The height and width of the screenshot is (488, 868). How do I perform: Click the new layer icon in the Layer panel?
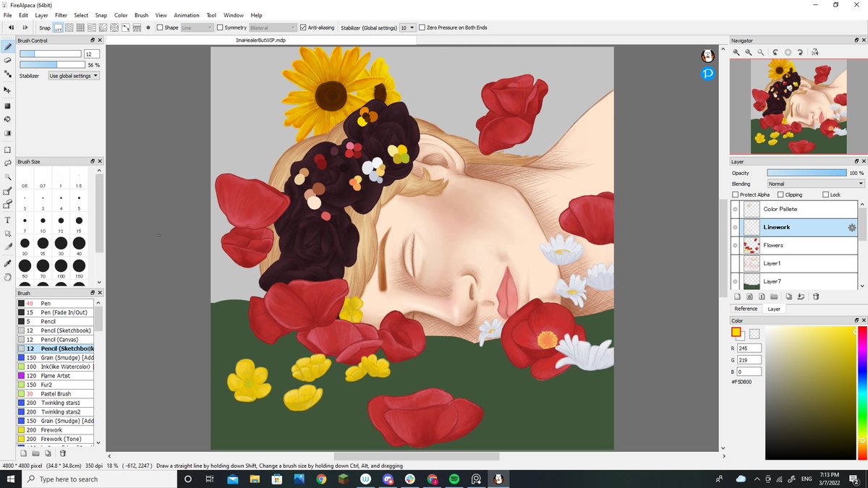(x=737, y=296)
